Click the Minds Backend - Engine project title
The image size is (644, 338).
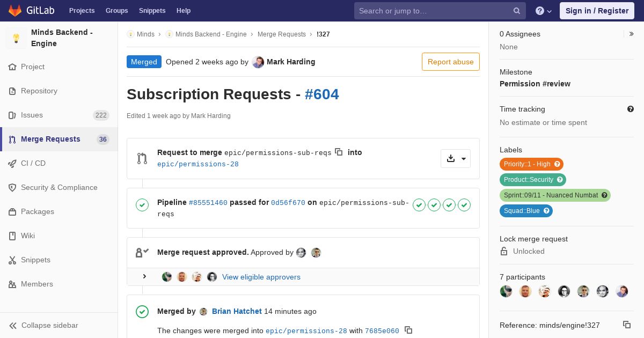[x=62, y=38]
